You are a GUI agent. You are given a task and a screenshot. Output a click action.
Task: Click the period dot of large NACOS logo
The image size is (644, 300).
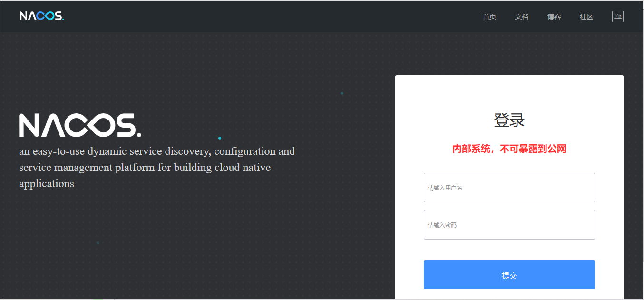tap(138, 135)
